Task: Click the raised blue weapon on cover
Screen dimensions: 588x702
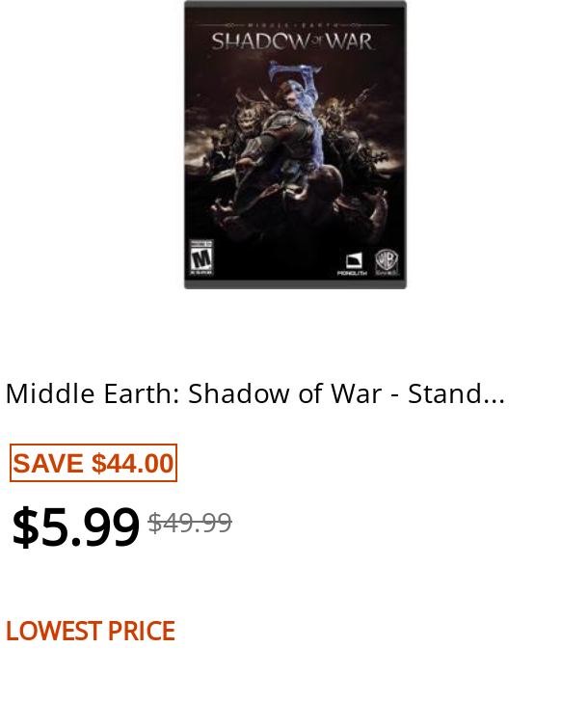Action: (x=294, y=71)
